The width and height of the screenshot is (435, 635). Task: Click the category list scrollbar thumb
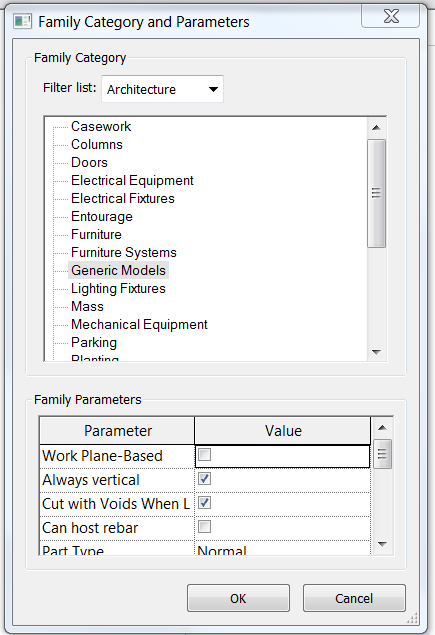click(x=376, y=193)
